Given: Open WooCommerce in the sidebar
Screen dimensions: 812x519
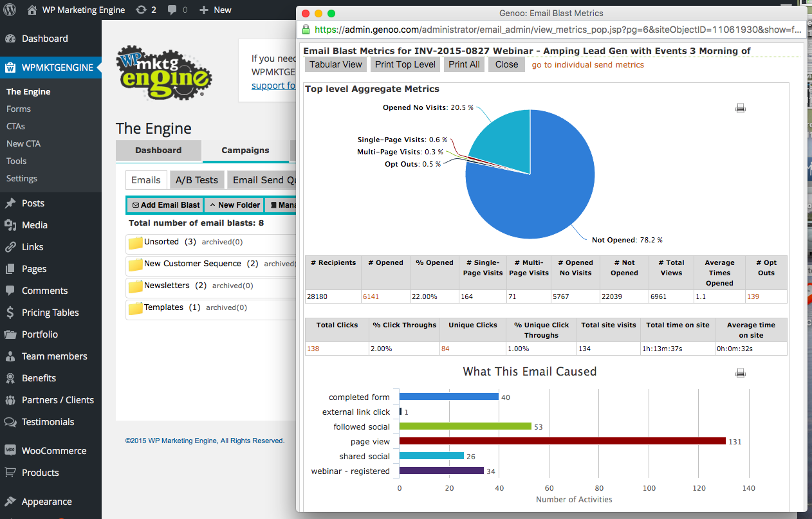Looking at the screenshot, I should click(x=54, y=451).
